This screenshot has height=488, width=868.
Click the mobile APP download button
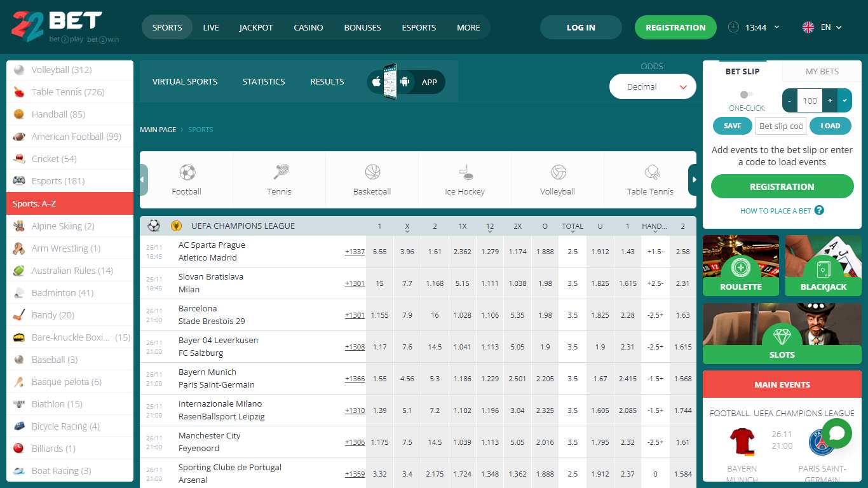[406, 82]
